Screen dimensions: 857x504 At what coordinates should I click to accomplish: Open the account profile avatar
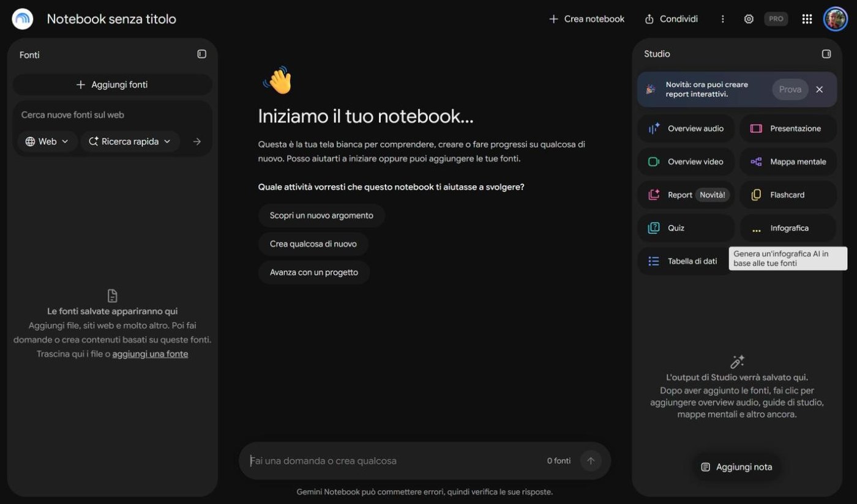[836, 19]
